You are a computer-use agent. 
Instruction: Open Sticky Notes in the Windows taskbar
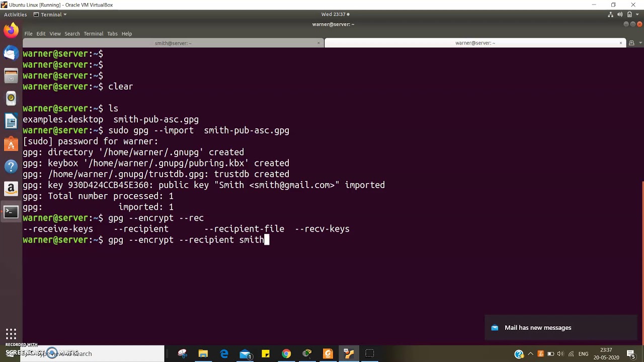266,354
